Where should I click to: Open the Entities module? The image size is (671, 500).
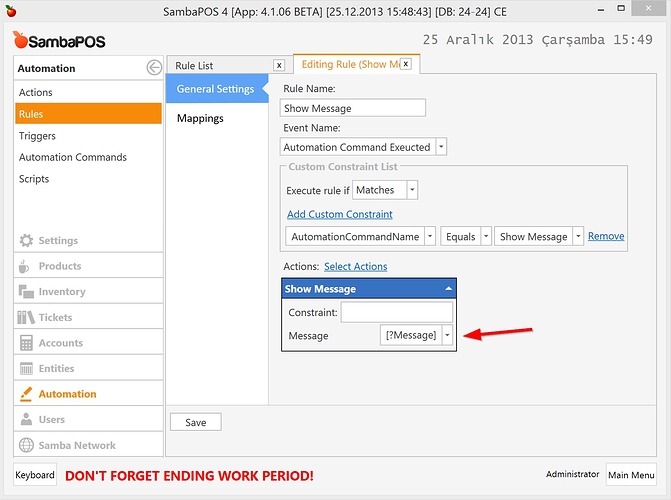click(x=88, y=368)
